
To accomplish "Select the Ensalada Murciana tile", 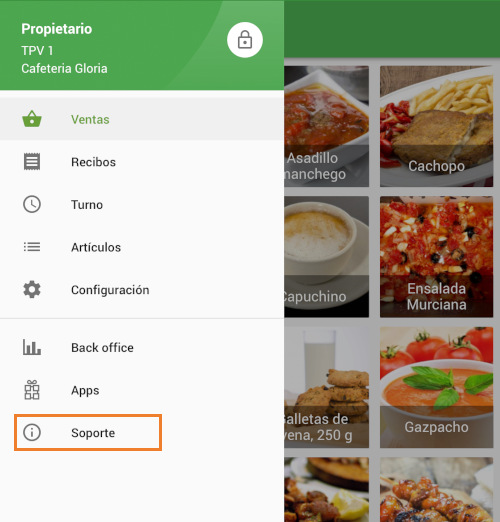I will click(x=436, y=257).
